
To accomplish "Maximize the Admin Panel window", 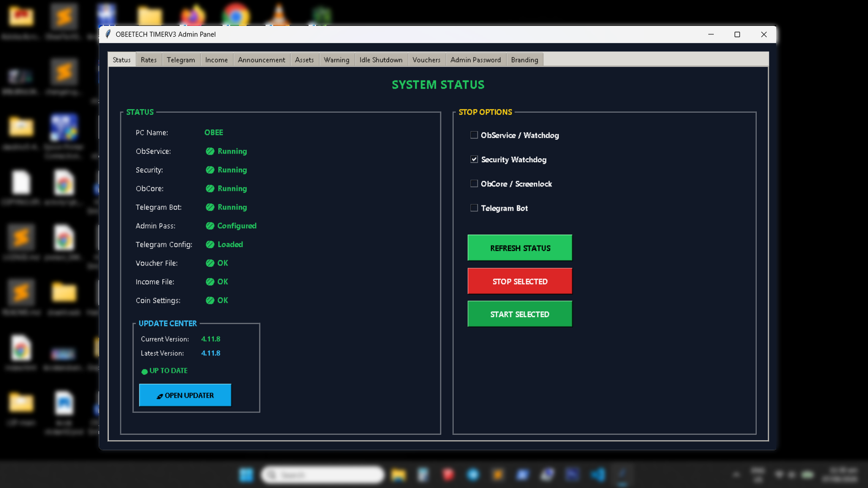I will point(737,34).
